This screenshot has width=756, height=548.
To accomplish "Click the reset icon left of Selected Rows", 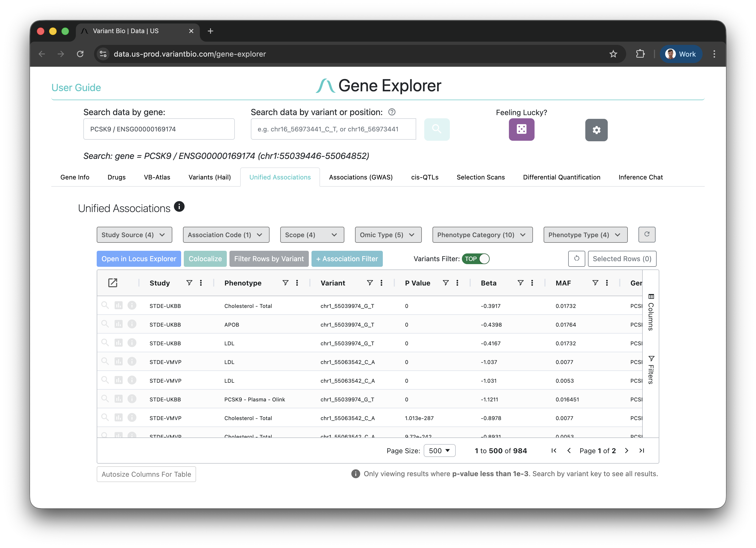I will click(576, 259).
